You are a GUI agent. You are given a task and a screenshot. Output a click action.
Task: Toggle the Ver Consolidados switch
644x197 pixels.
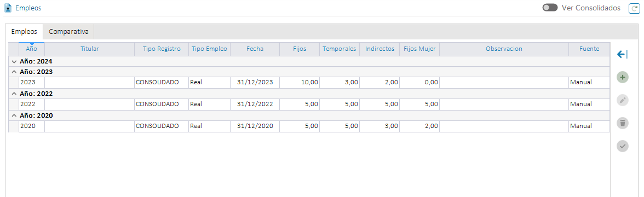tap(550, 8)
